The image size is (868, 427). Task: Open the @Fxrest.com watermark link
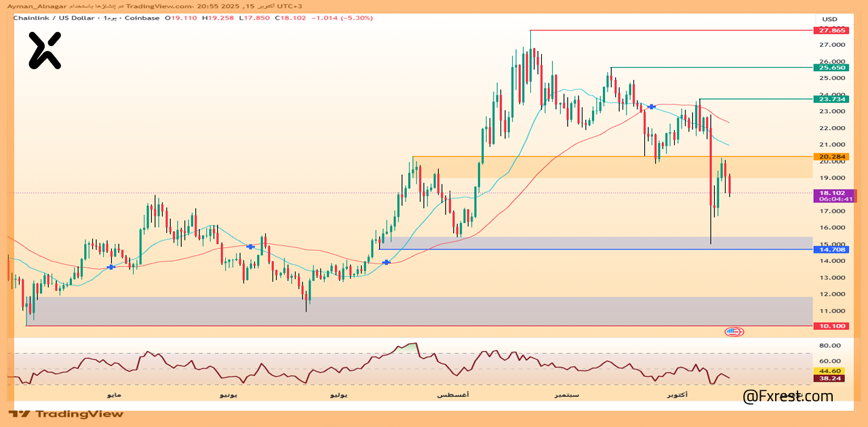coord(787,396)
